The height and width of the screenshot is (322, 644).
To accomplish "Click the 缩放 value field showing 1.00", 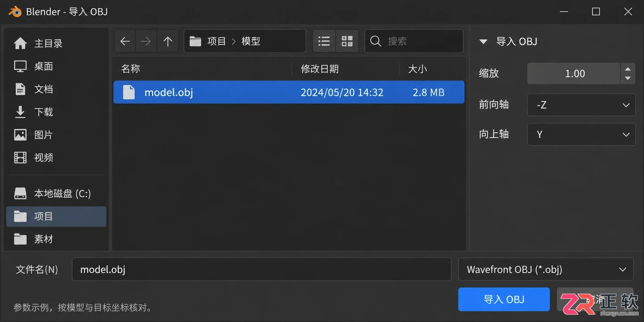I will tap(574, 73).
